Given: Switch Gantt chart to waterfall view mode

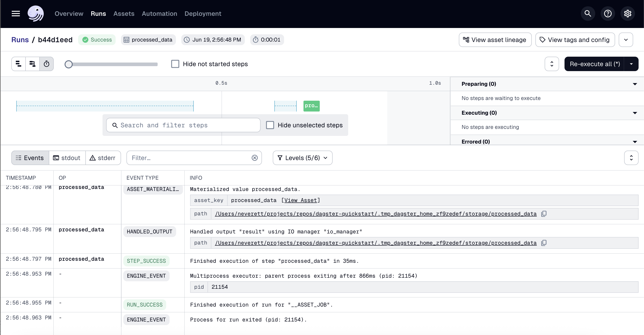Looking at the screenshot, I should coord(32,64).
